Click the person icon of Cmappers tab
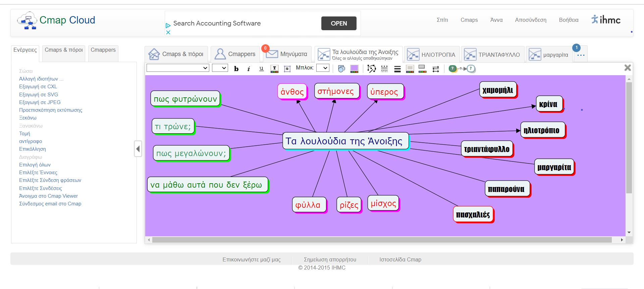Image resolution: width=644 pixels, height=289 pixels. pyautogui.click(x=220, y=54)
